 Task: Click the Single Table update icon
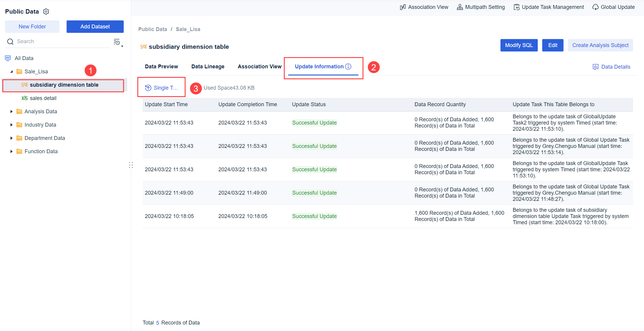tap(148, 88)
